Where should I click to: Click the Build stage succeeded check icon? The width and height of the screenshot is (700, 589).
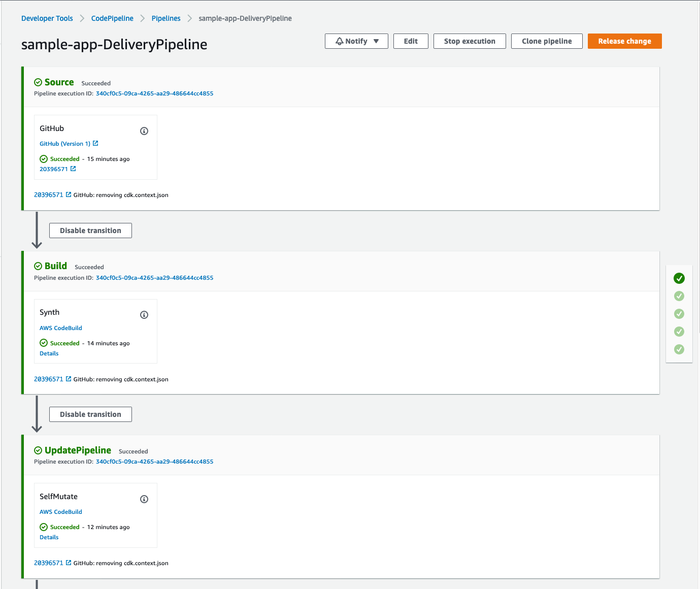coord(38,266)
